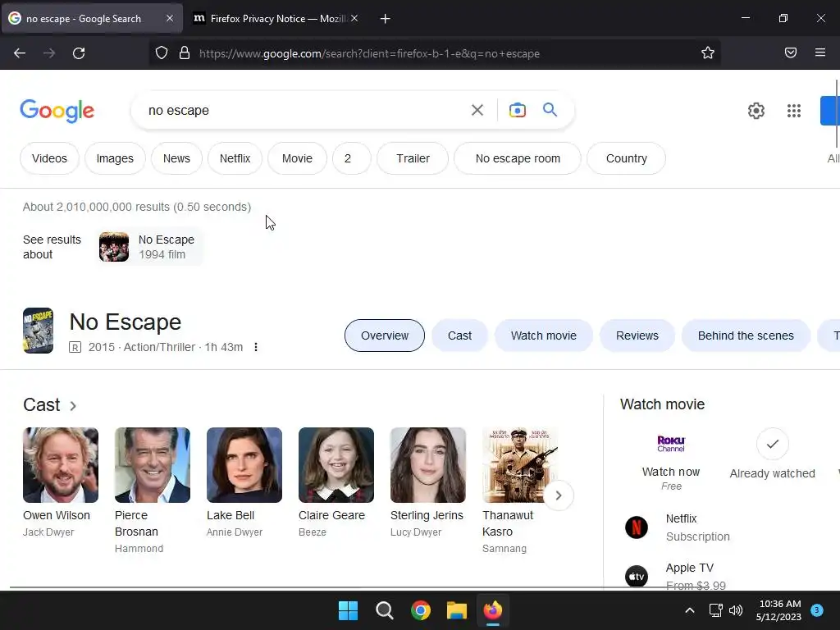
Task: Reload the page with the refresh icon
Action: tap(79, 53)
